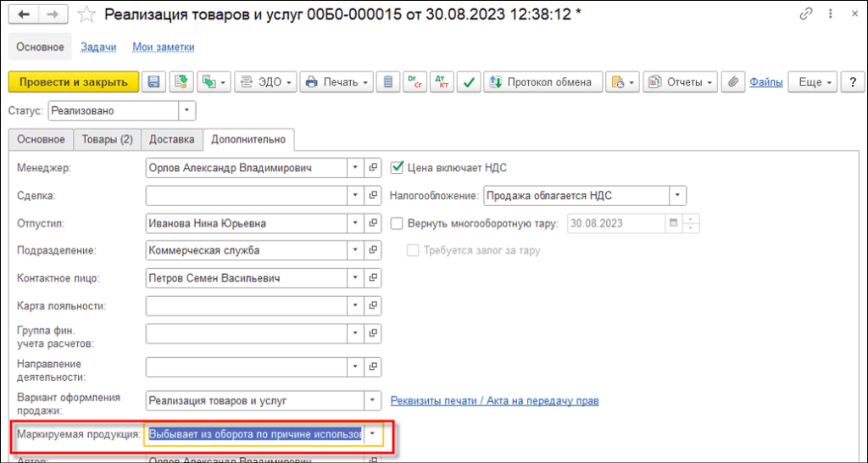Expand the Маркируемая продукция dropdown
The height and width of the screenshot is (463, 868).
point(373,433)
